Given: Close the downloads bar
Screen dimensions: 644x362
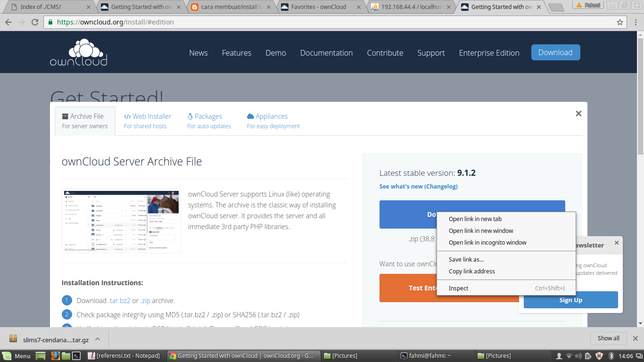Looking at the screenshot, I should [x=635, y=338].
